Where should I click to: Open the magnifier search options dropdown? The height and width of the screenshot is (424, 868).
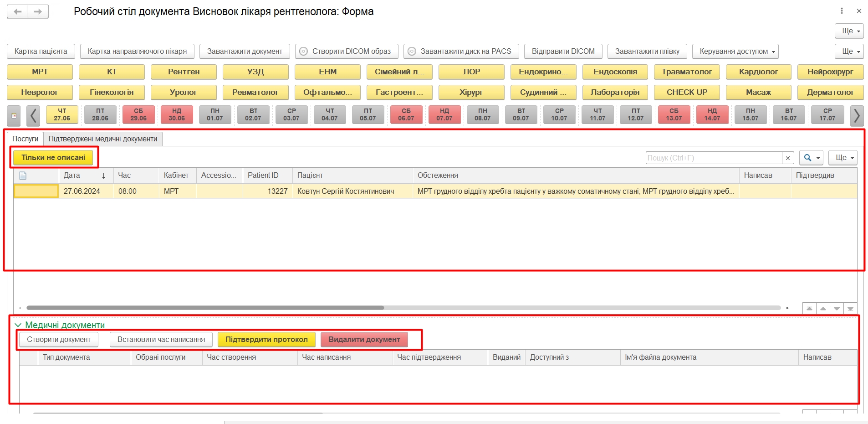812,158
